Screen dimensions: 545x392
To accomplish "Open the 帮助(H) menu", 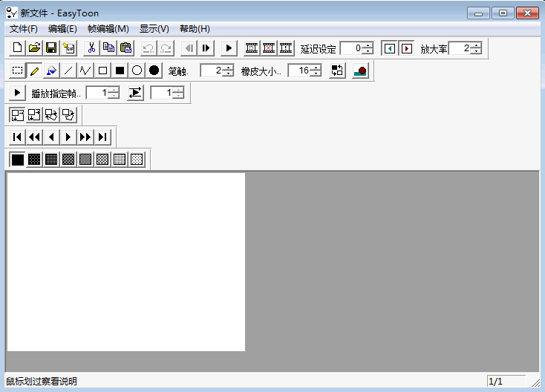I will coord(195,29).
